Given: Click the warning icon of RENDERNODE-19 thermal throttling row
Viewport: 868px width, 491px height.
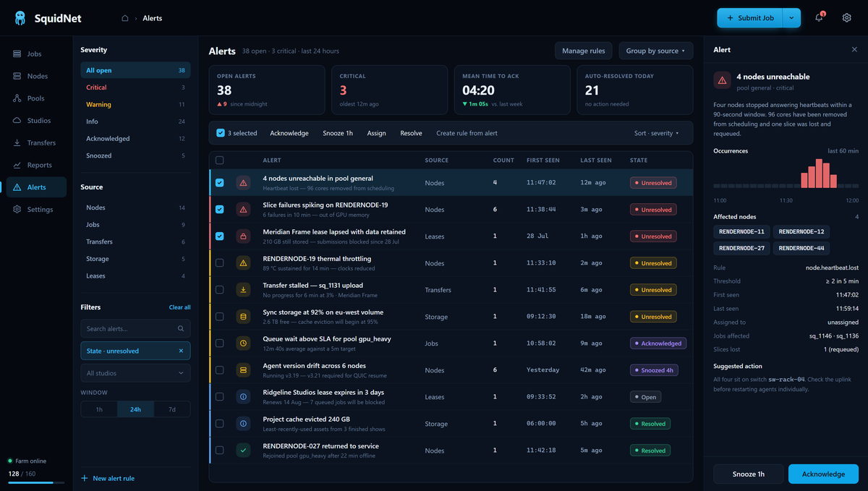Looking at the screenshot, I should (243, 263).
